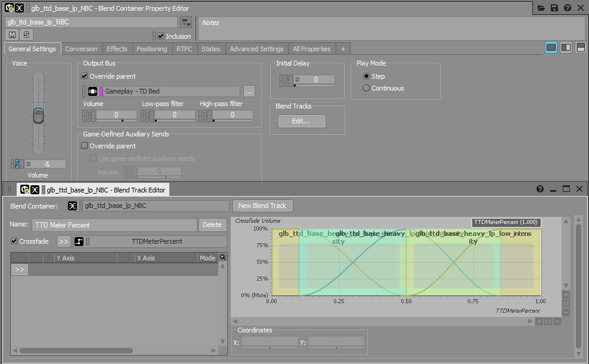Image resolution: width=589 pixels, height=364 pixels.
Task: Open the search icon in the RTPC list
Action: pyautogui.click(x=223, y=257)
